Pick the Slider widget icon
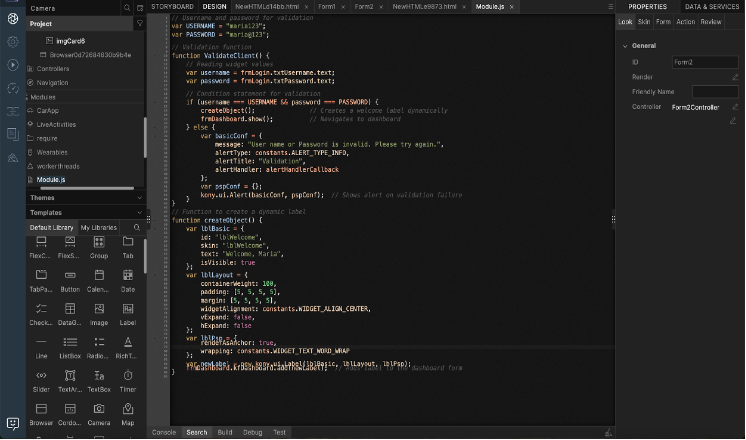 point(41,375)
